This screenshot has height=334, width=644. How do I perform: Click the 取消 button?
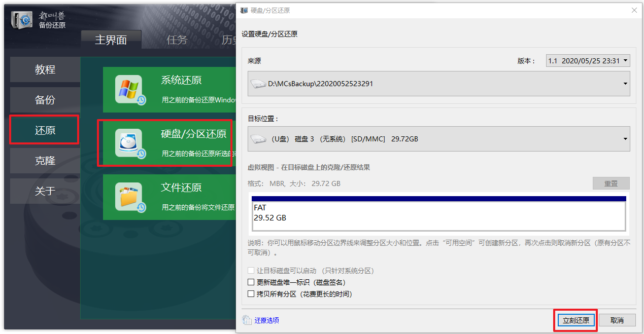click(x=617, y=320)
